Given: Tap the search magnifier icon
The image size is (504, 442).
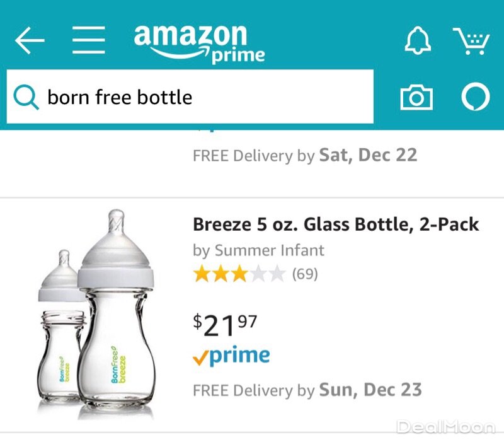Looking at the screenshot, I should click(x=26, y=97).
